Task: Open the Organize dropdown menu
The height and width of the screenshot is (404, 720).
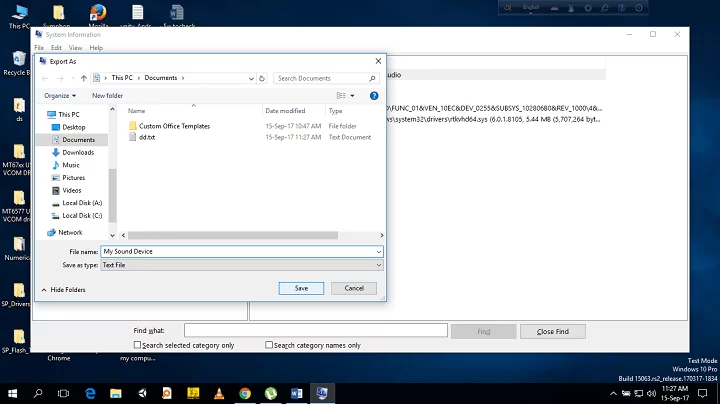Action: coord(60,95)
